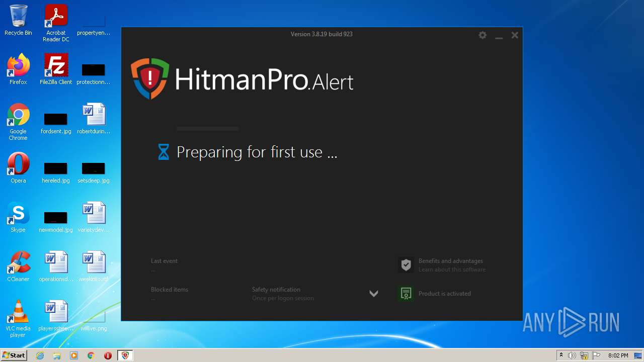Switch to HitmanPro.Alert taskbar button
Viewport: 644px width, 362px height.
pos(125,355)
